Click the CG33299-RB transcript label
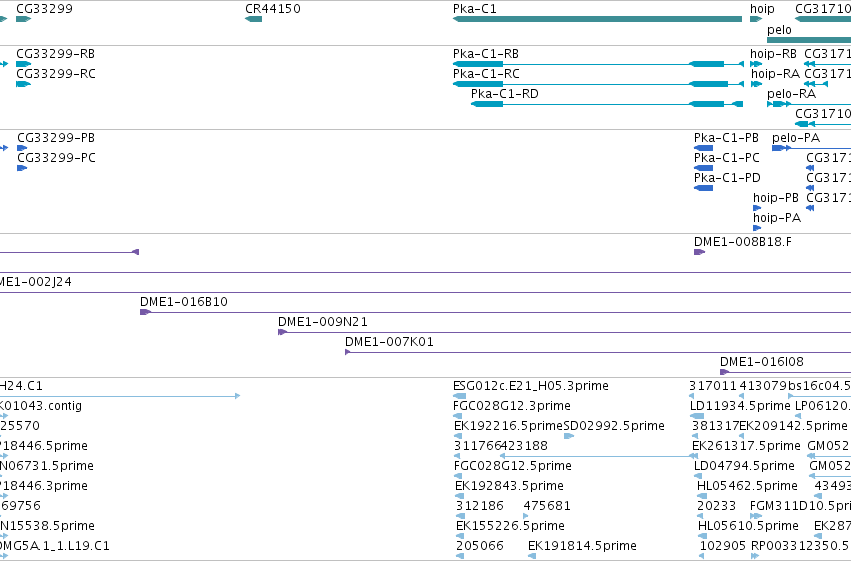The height and width of the screenshot is (561, 851). point(55,54)
